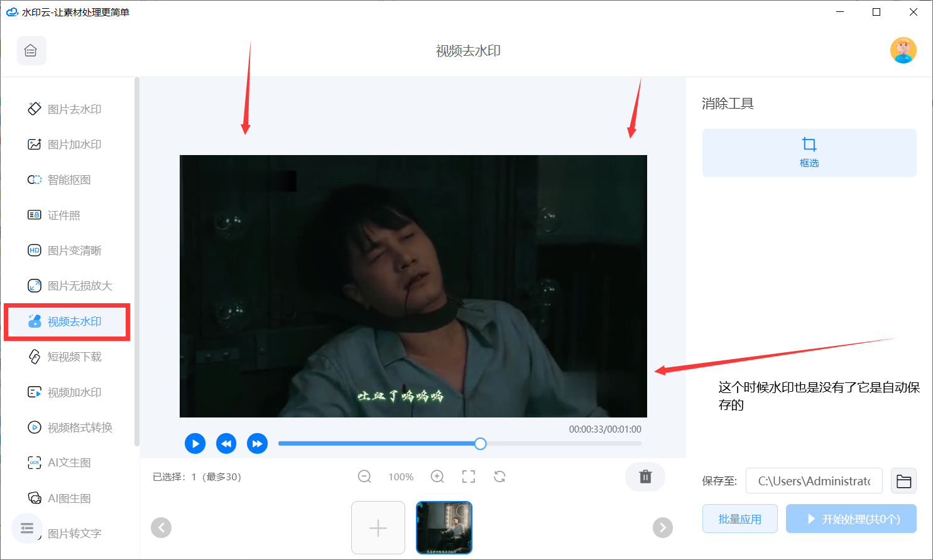The image size is (933, 560).
Task: Click the sidebar scrollbar
Action: (x=137, y=262)
